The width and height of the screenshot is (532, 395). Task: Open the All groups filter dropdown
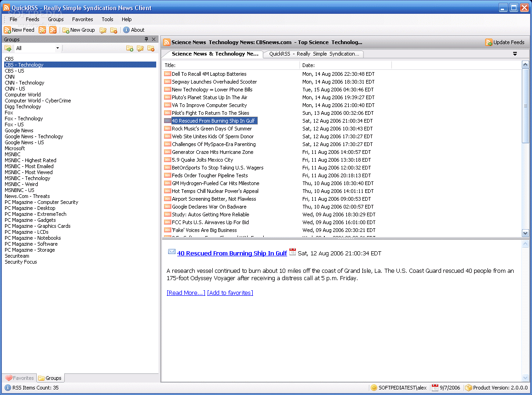tap(58, 48)
